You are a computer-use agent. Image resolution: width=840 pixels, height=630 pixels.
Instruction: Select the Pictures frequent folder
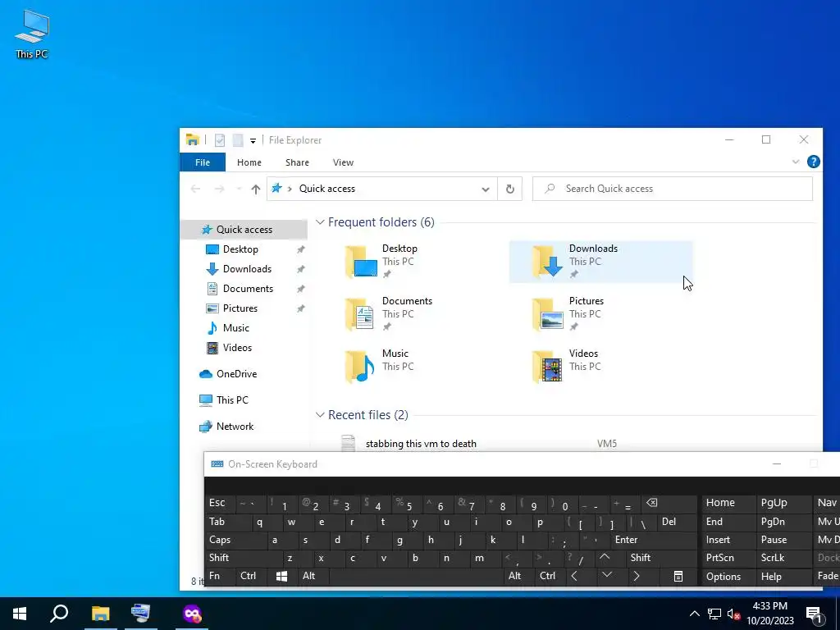pos(600,314)
